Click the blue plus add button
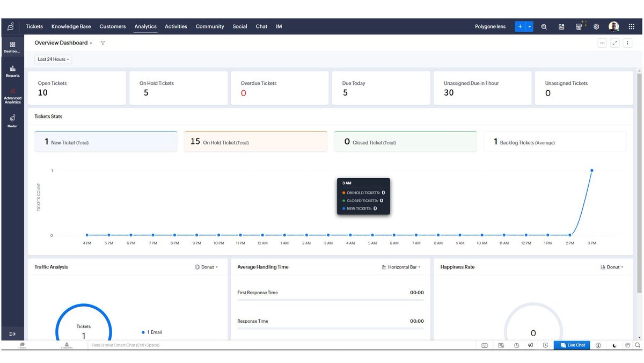 [520, 26]
